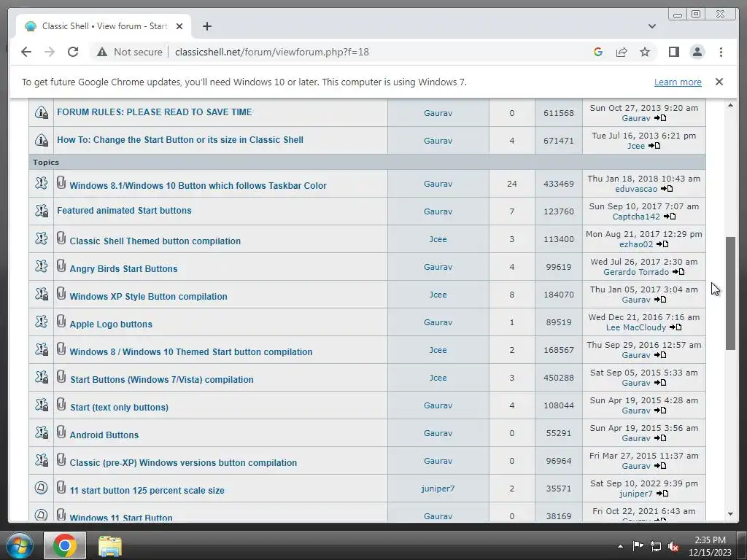Click attachment paperclip icon on Apple Logo row
The image size is (747, 560).
point(61,321)
